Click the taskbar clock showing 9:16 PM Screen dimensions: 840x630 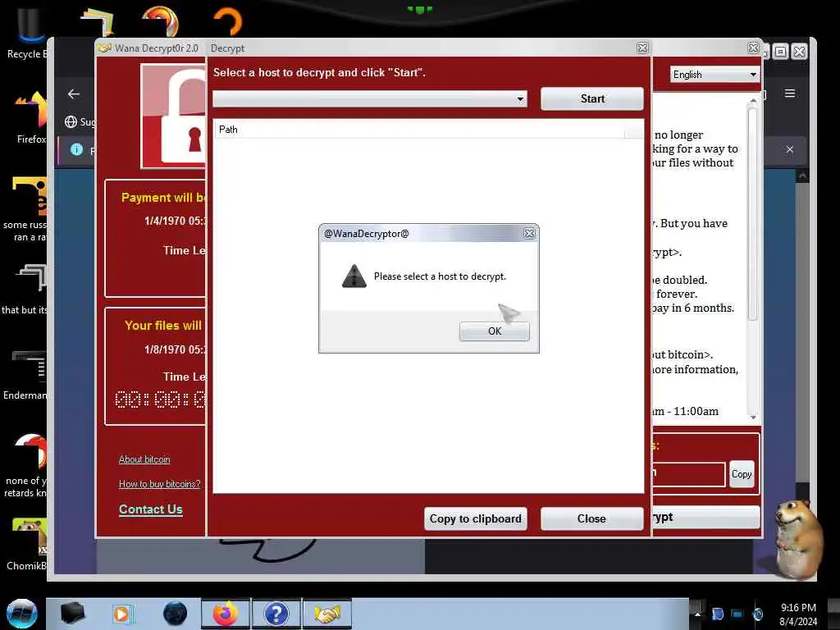click(x=798, y=614)
